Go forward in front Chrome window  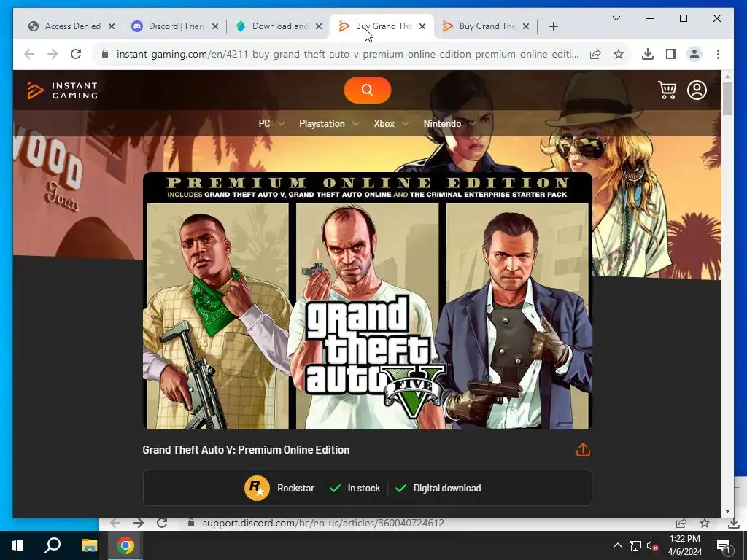53,54
